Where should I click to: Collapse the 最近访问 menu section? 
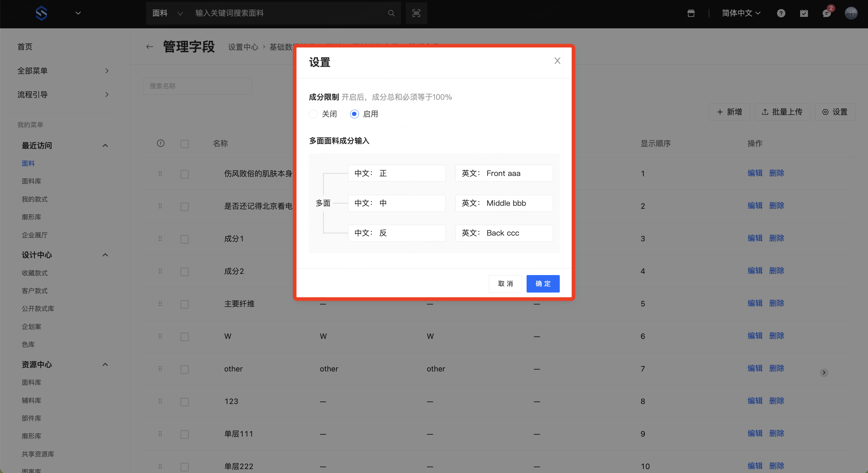(105, 146)
